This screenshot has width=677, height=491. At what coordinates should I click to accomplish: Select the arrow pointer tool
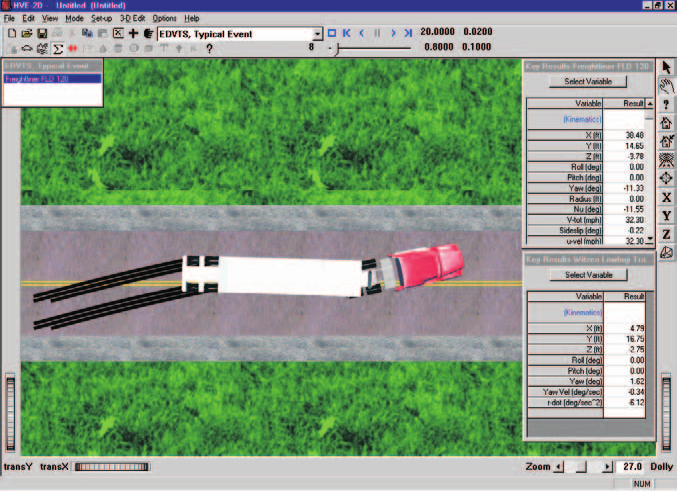(x=667, y=67)
